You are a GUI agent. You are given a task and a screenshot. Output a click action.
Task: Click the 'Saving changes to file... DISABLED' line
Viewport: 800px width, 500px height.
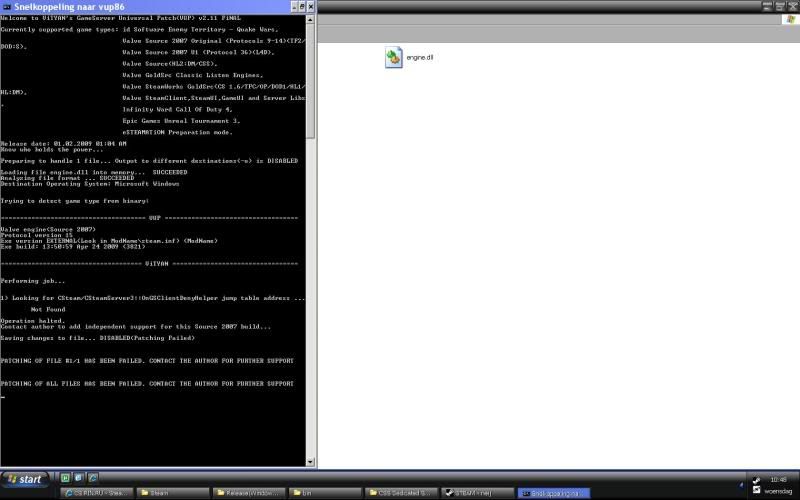[97, 338]
